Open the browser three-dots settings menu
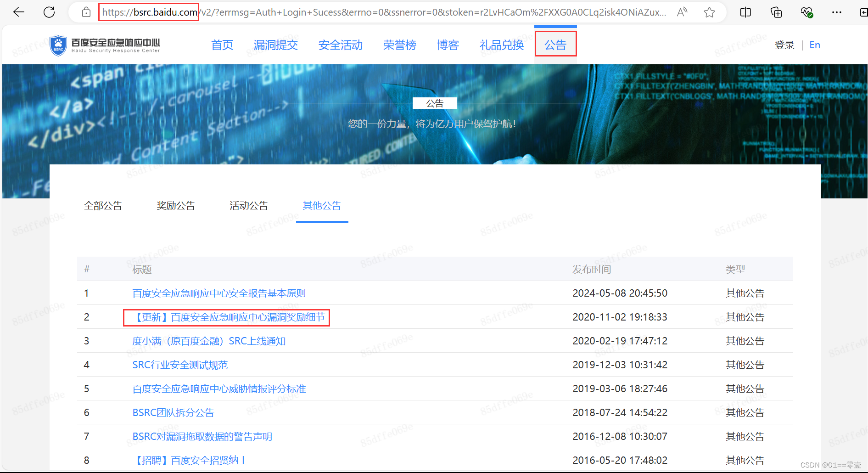The image size is (868, 473). click(x=837, y=12)
